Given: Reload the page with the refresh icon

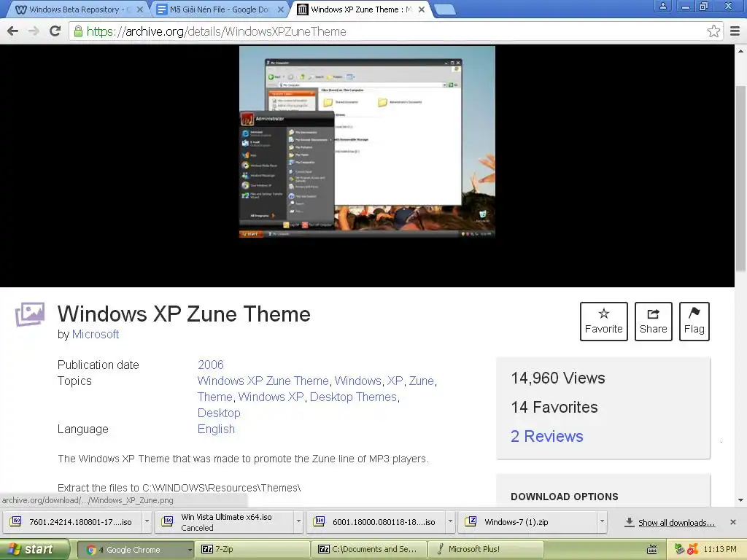Looking at the screenshot, I should pos(55,31).
